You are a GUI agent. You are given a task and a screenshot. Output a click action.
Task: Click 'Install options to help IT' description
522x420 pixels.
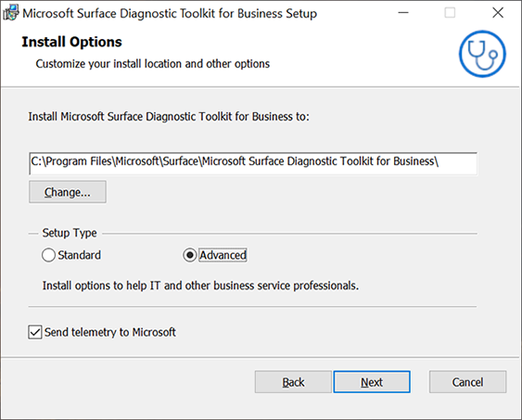coord(200,286)
